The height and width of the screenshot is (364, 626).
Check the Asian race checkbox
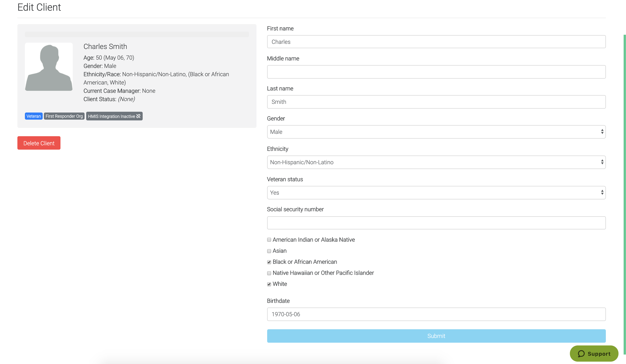269,251
